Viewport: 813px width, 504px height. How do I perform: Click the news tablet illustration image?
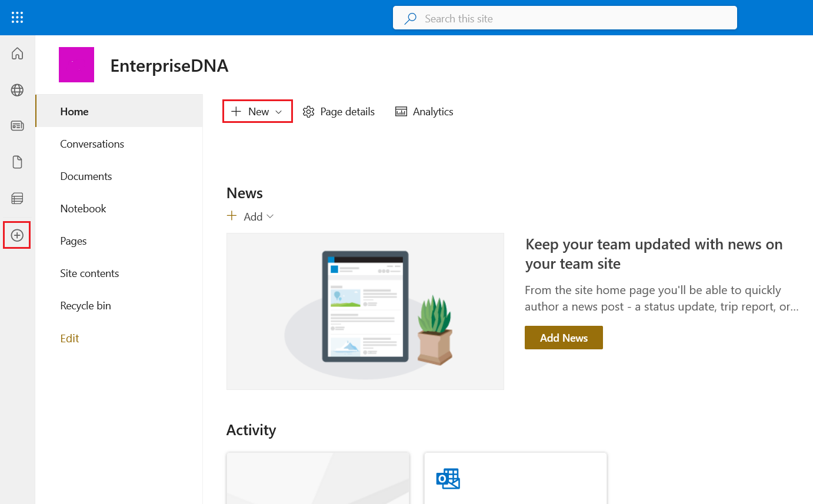[365, 311]
